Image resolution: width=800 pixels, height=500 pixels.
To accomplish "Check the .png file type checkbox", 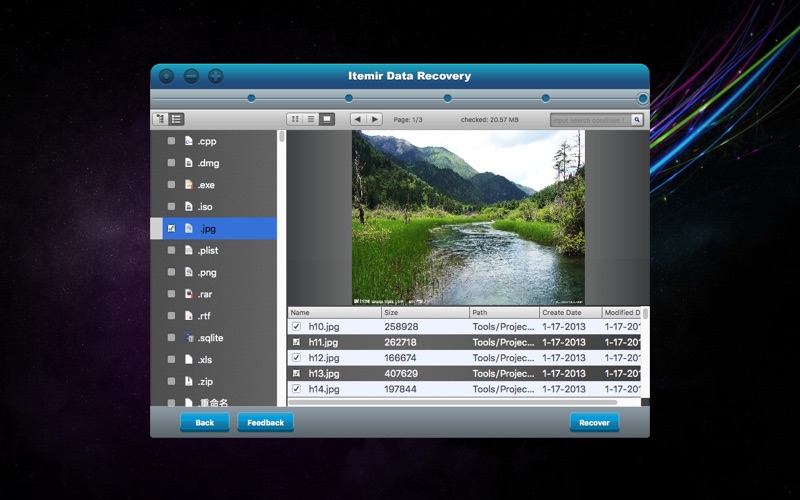I will pyautogui.click(x=171, y=272).
